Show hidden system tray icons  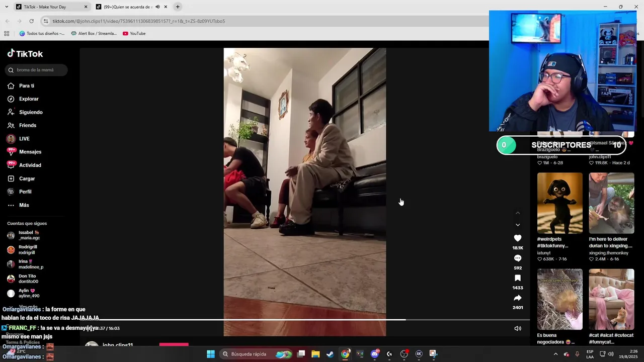(555, 354)
